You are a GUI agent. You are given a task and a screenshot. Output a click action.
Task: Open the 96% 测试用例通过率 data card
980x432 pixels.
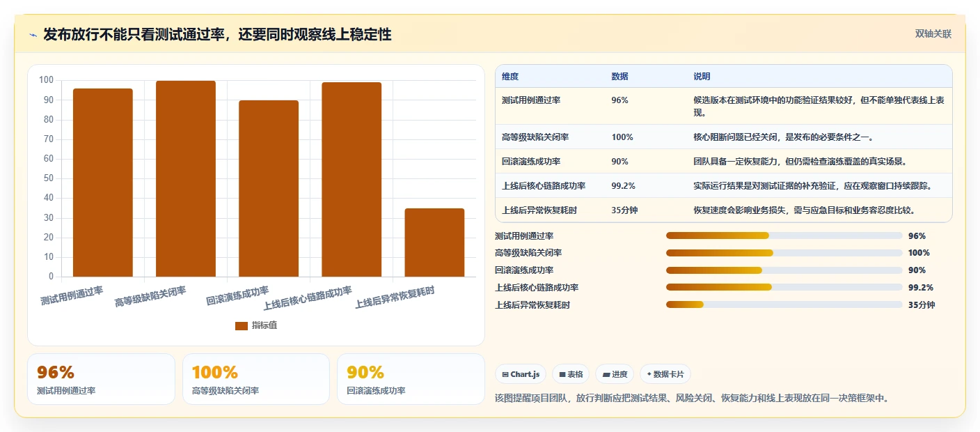tap(101, 379)
